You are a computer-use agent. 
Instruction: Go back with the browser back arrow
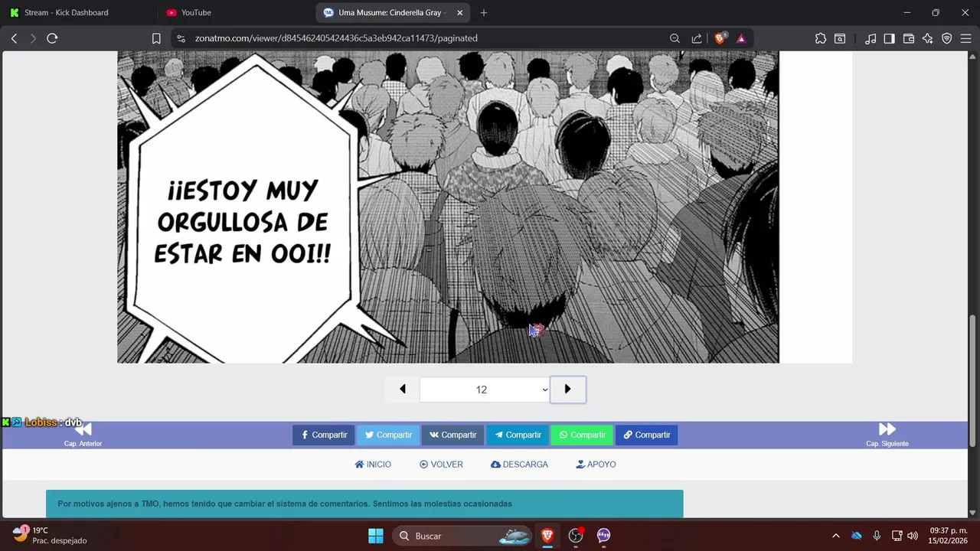point(14,38)
